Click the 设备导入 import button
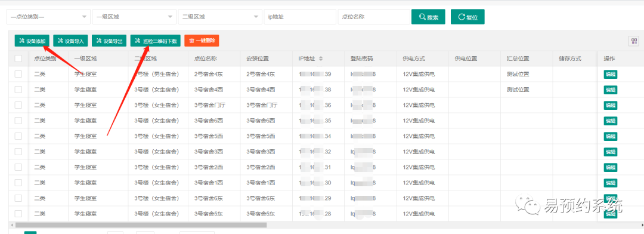 [70, 41]
